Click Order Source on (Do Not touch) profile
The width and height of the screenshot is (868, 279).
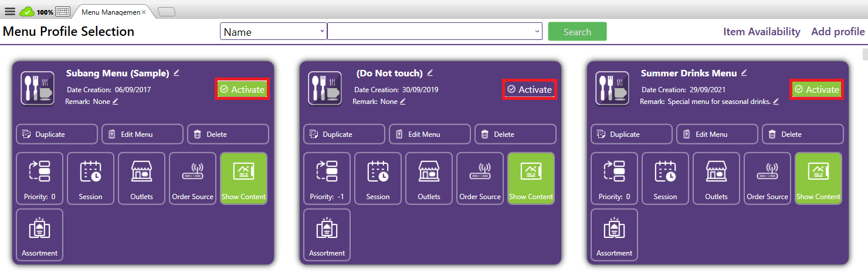coord(480,179)
